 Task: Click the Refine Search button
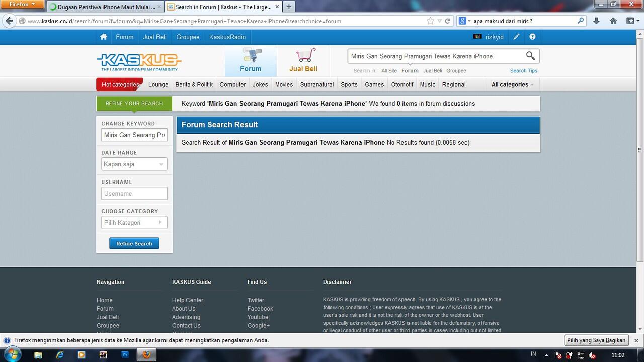point(134,244)
